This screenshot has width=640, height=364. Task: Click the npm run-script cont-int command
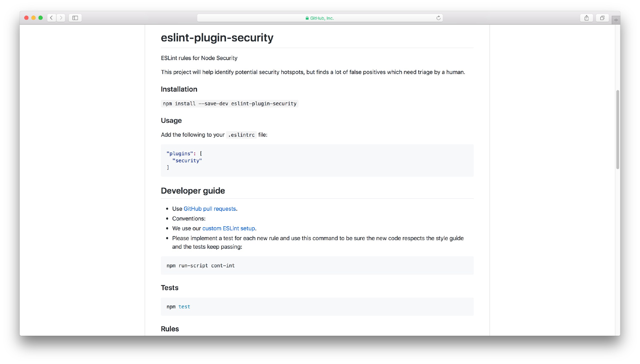(x=200, y=265)
